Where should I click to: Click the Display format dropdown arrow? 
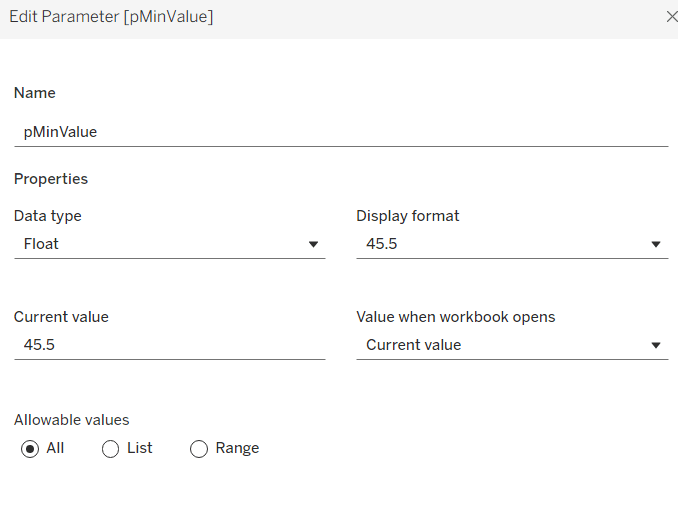[x=656, y=244]
